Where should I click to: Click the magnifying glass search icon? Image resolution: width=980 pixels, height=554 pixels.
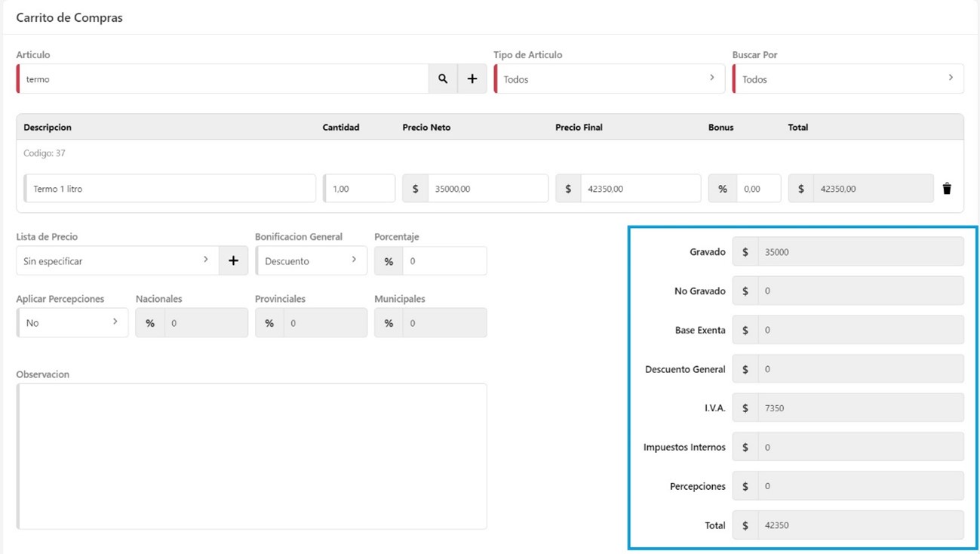click(443, 78)
